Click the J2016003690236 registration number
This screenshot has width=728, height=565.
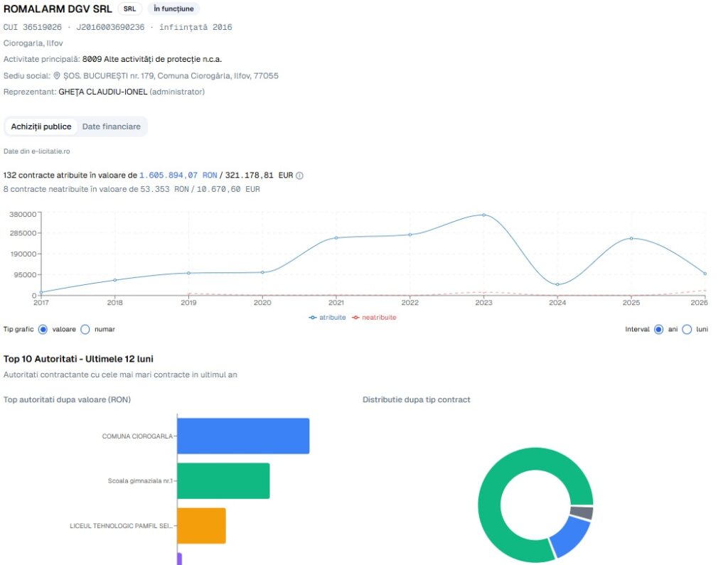point(110,27)
